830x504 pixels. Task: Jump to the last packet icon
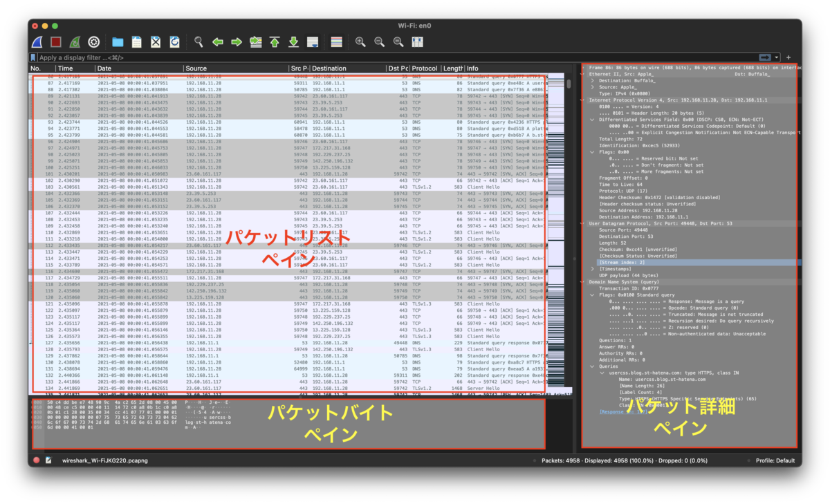pos(293,42)
